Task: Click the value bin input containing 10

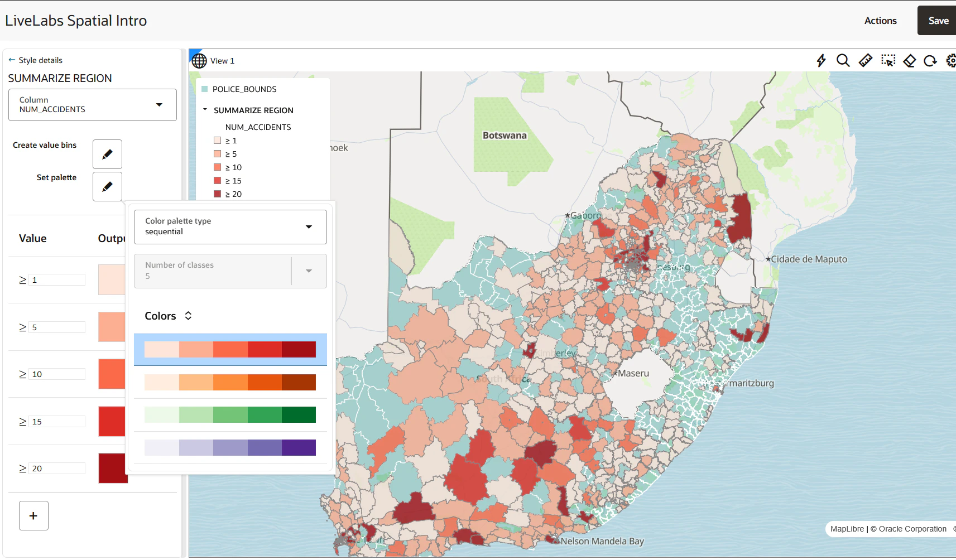Action: click(x=57, y=374)
